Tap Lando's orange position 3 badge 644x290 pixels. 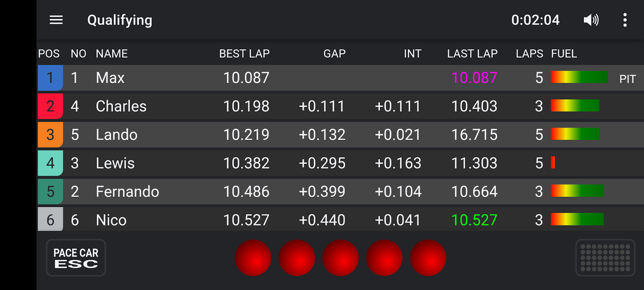[x=50, y=134]
